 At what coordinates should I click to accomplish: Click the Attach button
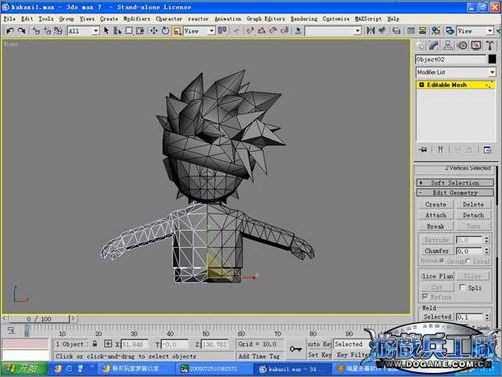tap(436, 215)
